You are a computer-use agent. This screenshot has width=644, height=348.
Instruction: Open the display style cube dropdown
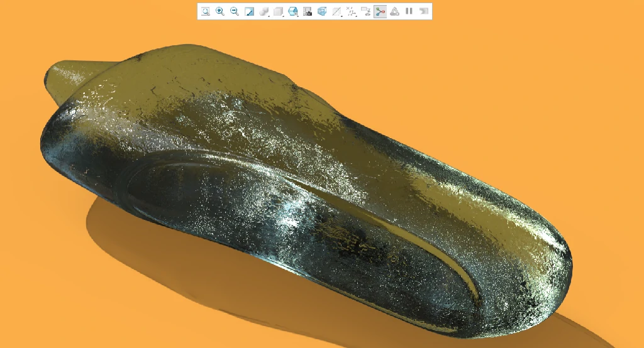tap(279, 11)
